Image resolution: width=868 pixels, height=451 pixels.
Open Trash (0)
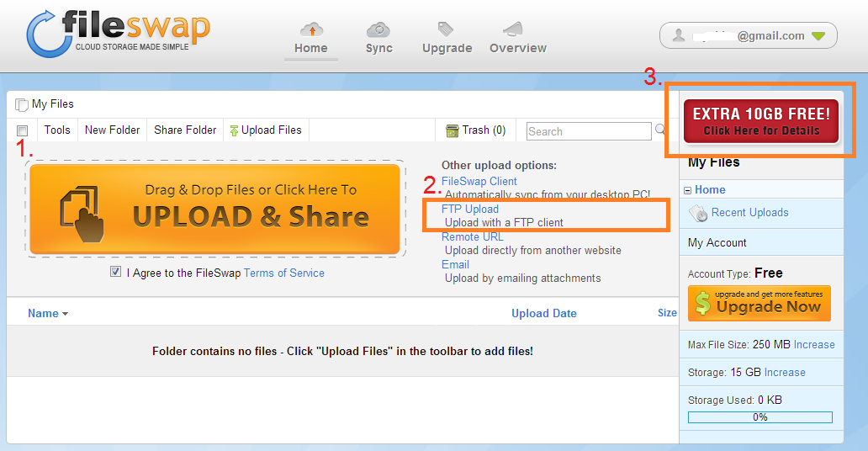click(476, 130)
